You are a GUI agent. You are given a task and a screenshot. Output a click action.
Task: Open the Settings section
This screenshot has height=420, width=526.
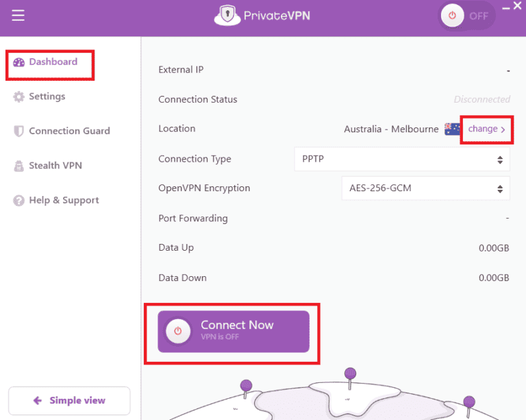pos(39,97)
